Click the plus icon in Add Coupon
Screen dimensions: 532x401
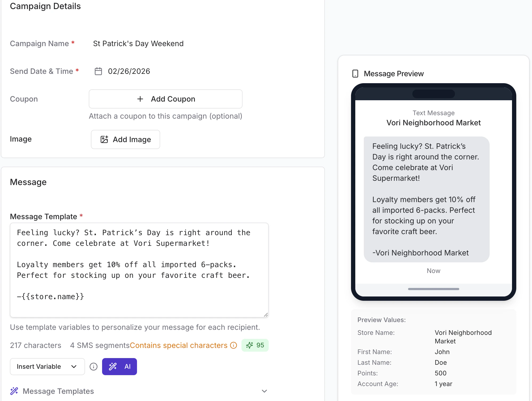pyautogui.click(x=140, y=99)
